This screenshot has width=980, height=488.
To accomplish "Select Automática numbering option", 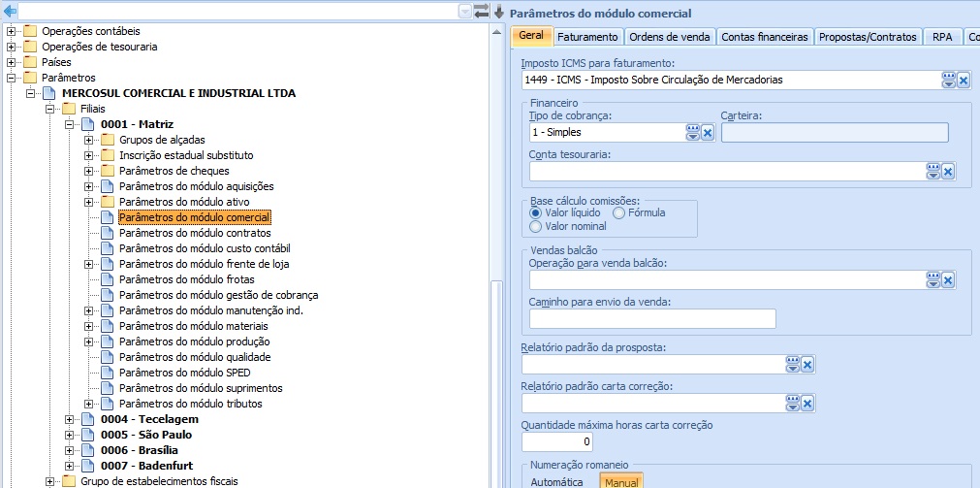I will click(x=556, y=481).
